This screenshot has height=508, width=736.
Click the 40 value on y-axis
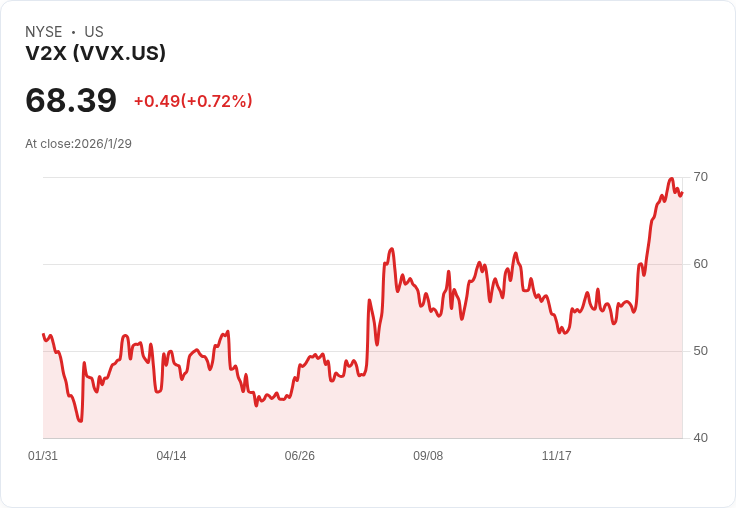point(700,438)
